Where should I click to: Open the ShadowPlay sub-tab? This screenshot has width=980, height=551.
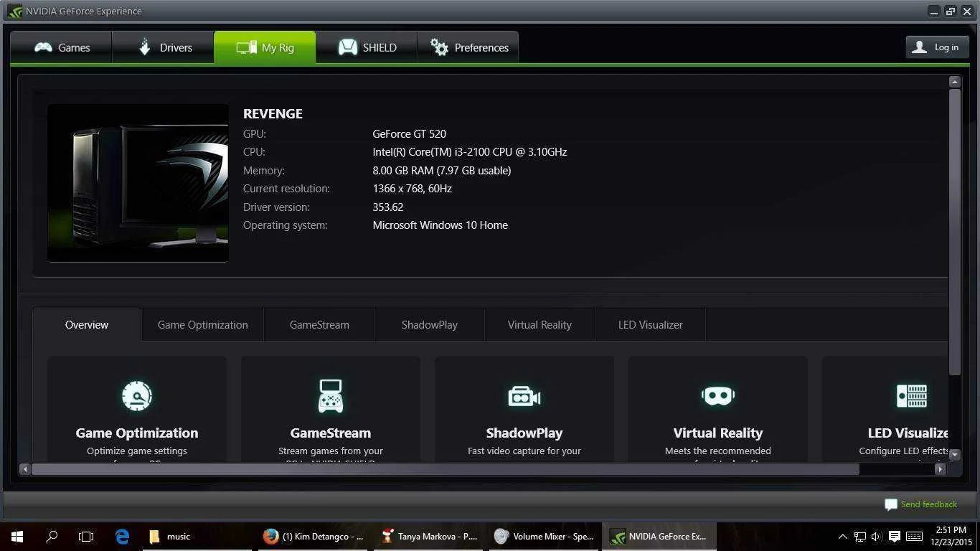point(430,325)
